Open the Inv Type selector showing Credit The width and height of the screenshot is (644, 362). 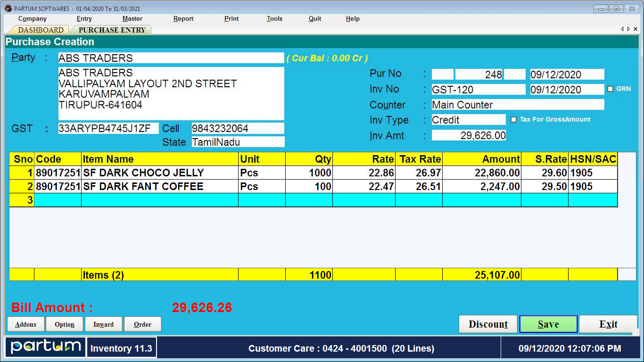468,120
